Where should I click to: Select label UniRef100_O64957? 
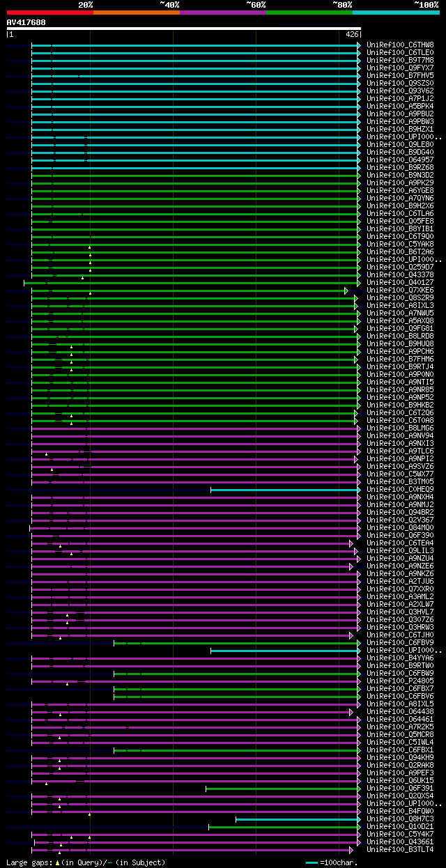[x=400, y=160]
